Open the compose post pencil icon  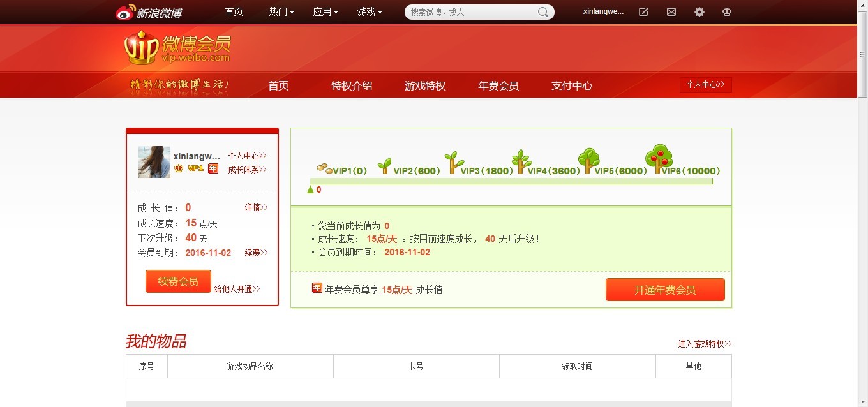coord(643,12)
